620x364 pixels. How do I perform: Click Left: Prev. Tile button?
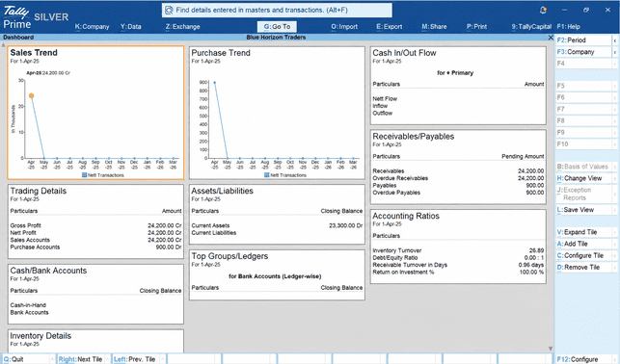pyautogui.click(x=138, y=359)
